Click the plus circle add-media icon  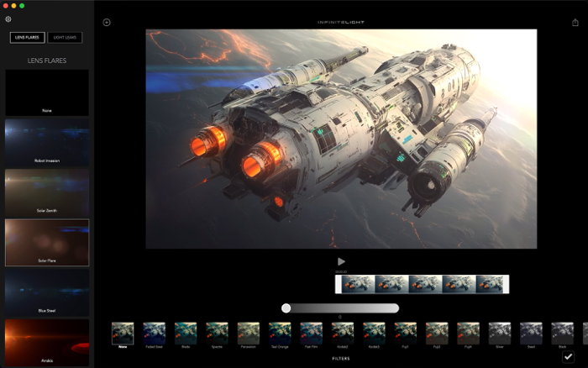(107, 23)
